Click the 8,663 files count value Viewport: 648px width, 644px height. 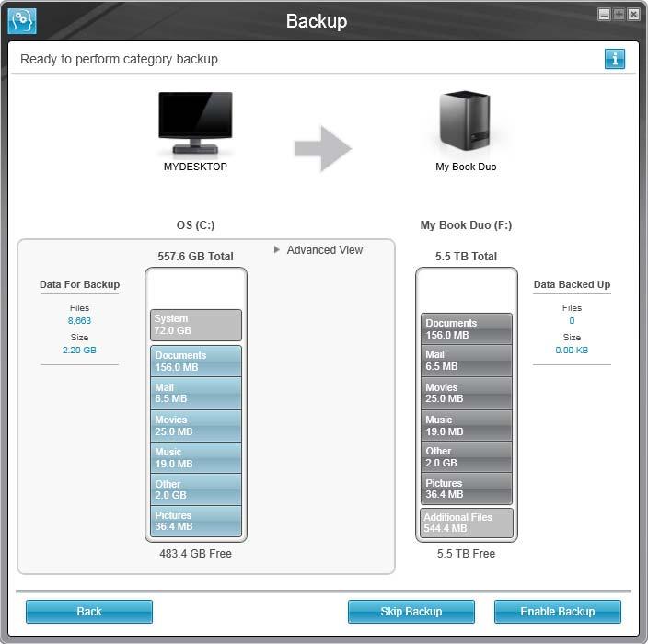point(79,320)
